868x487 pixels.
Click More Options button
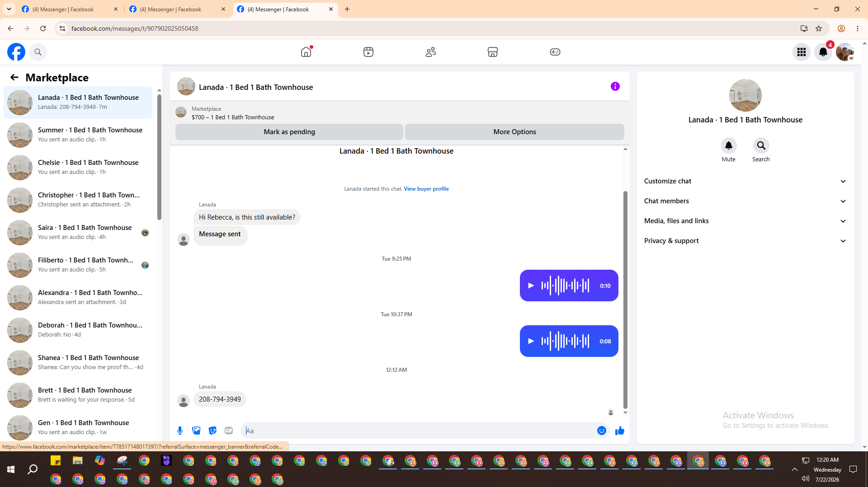514,132
